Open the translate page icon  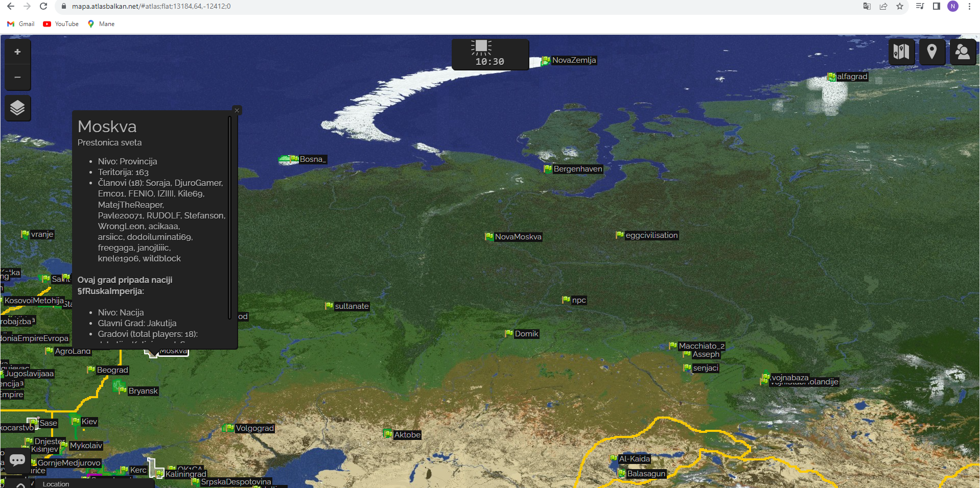click(867, 6)
